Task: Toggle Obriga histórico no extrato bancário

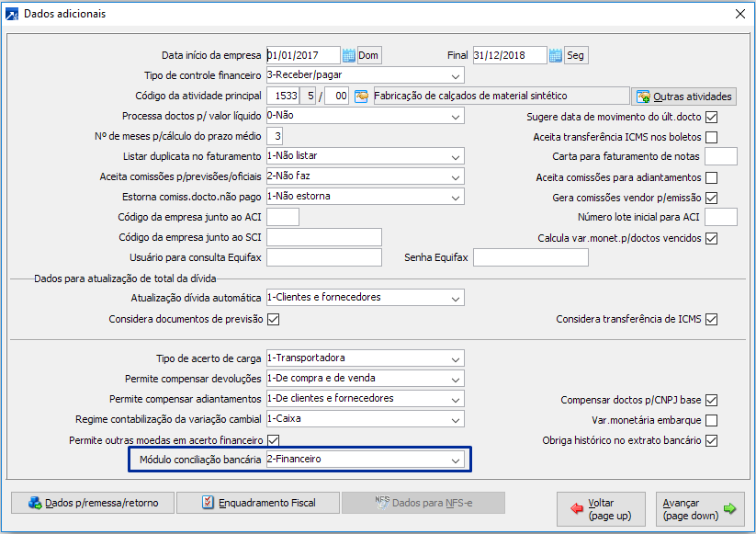Action: pyautogui.click(x=712, y=440)
